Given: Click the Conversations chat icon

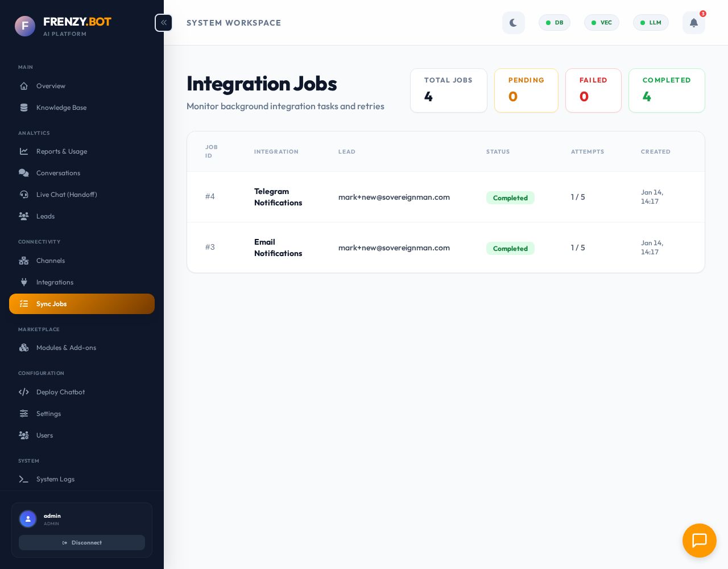Looking at the screenshot, I should pos(23,173).
